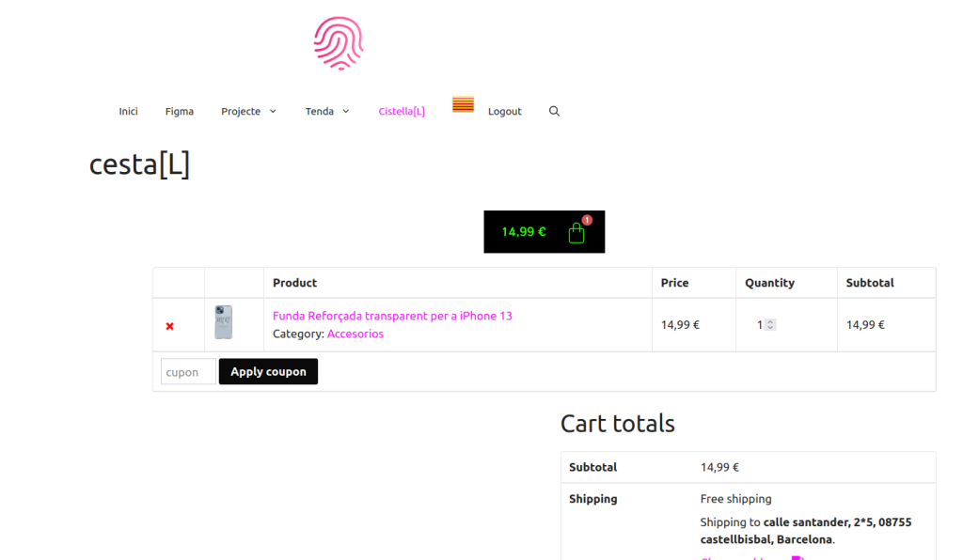Click the Logout link
Viewport: 963px width, 560px height.
504,111
